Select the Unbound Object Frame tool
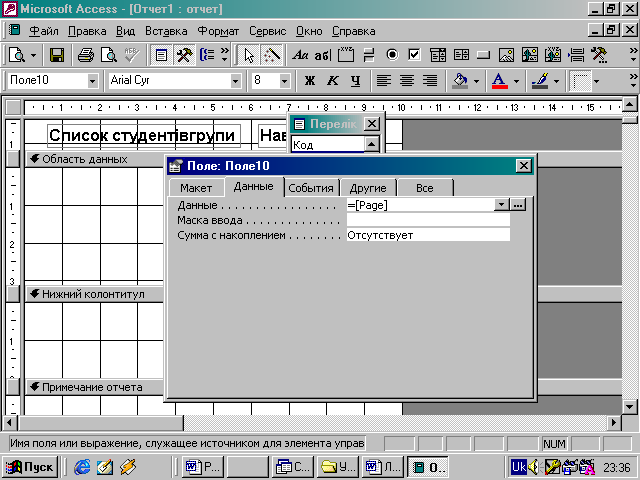Viewport: 640px width, 480px height. click(x=529, y=55)
